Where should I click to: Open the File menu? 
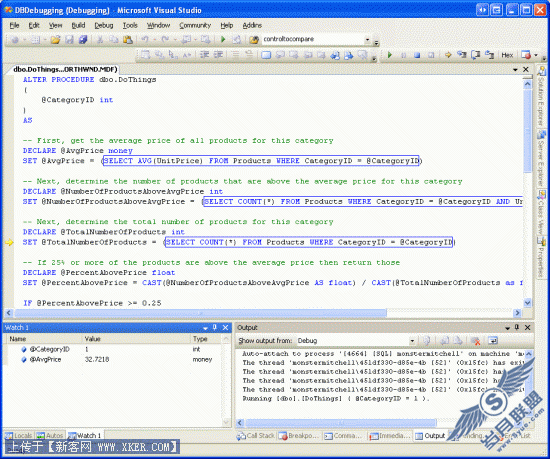14,25
